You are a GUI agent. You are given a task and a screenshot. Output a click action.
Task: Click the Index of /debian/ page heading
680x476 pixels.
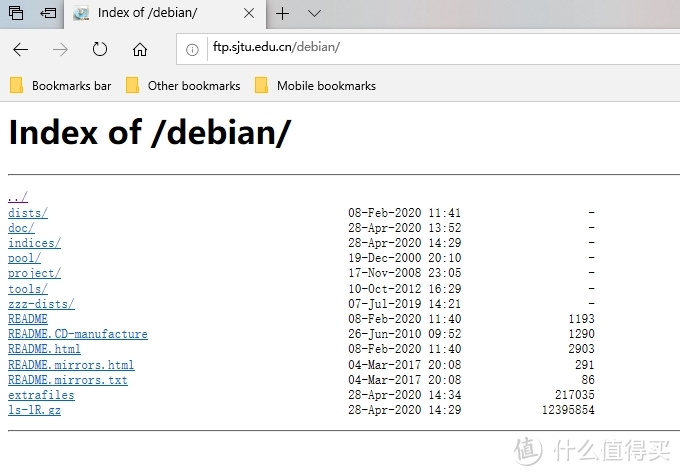150,133
